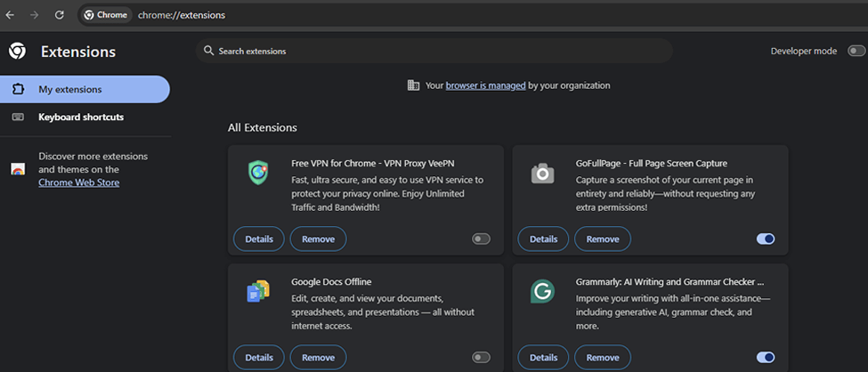Viewport: 868px width, 372px height.
Task: Click the Grammarly G logo icon
Action: tap(542, 291)
